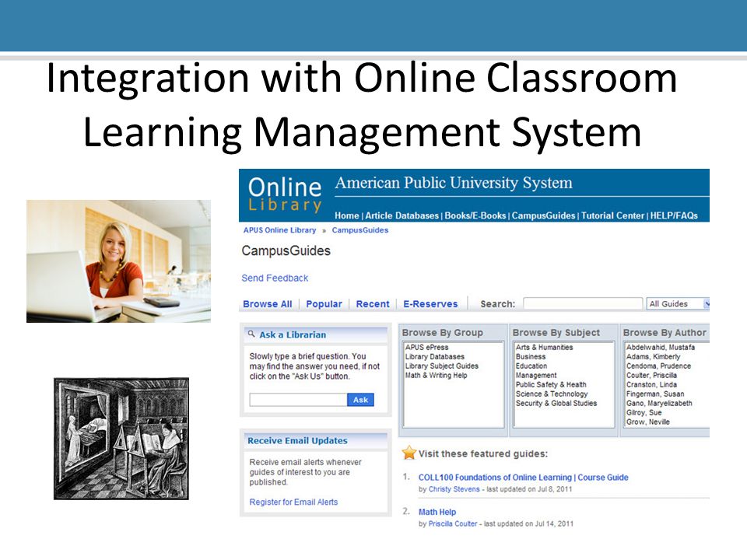Switch to the Browse All tab
The width and height of the screenshot is (747, 560).
point(267,304)
